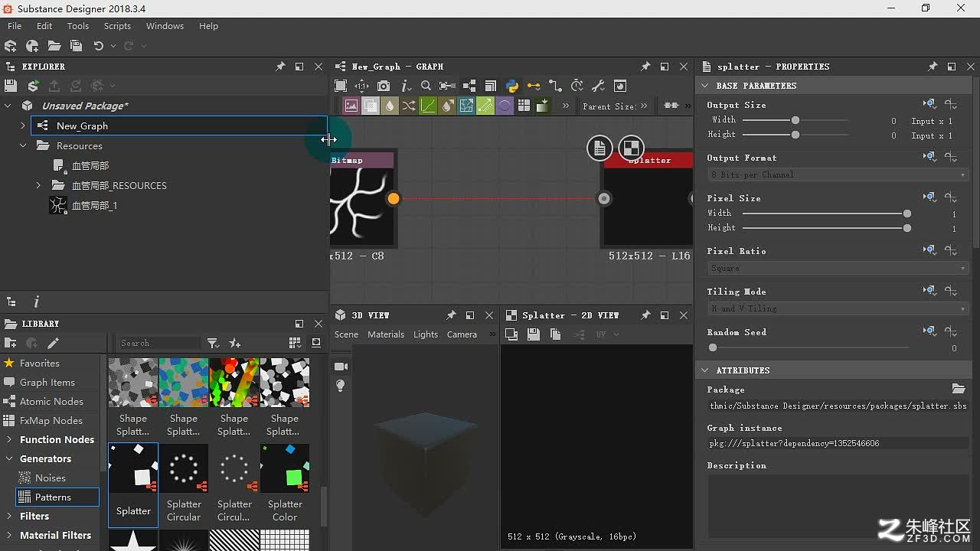Browse for package file folder icon
Viewport: 980px width, 551px height.
[958, 389]
